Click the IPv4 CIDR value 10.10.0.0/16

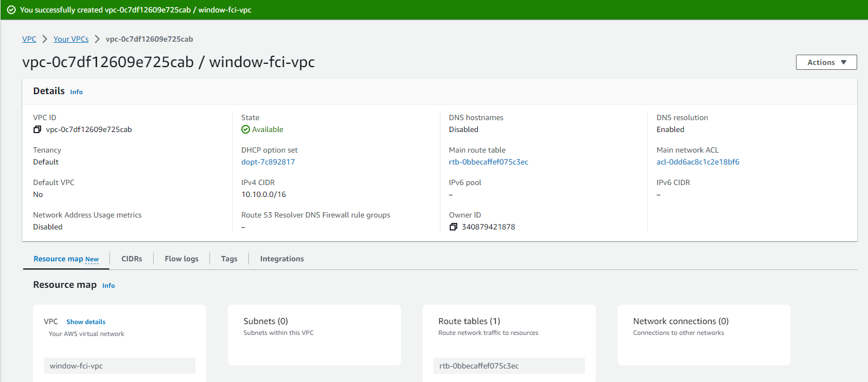point(264,194)
